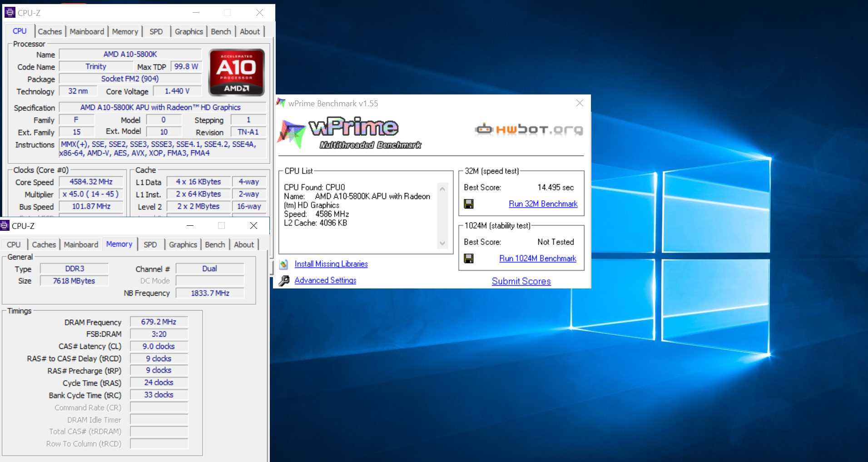
Task: Click the 32M Best Score 14.495 sec
Action: [556, 188]
